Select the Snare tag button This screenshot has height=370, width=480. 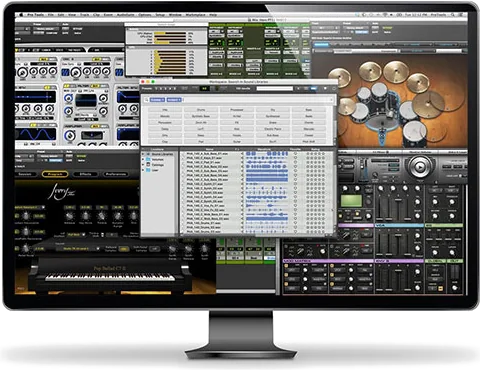tap(273, 122)
